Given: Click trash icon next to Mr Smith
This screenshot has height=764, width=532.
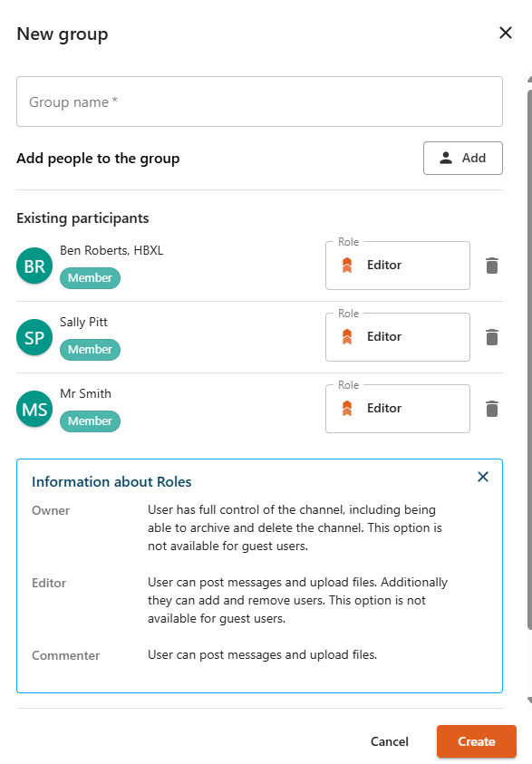Looking at the screenshot, I should (492, 409).
